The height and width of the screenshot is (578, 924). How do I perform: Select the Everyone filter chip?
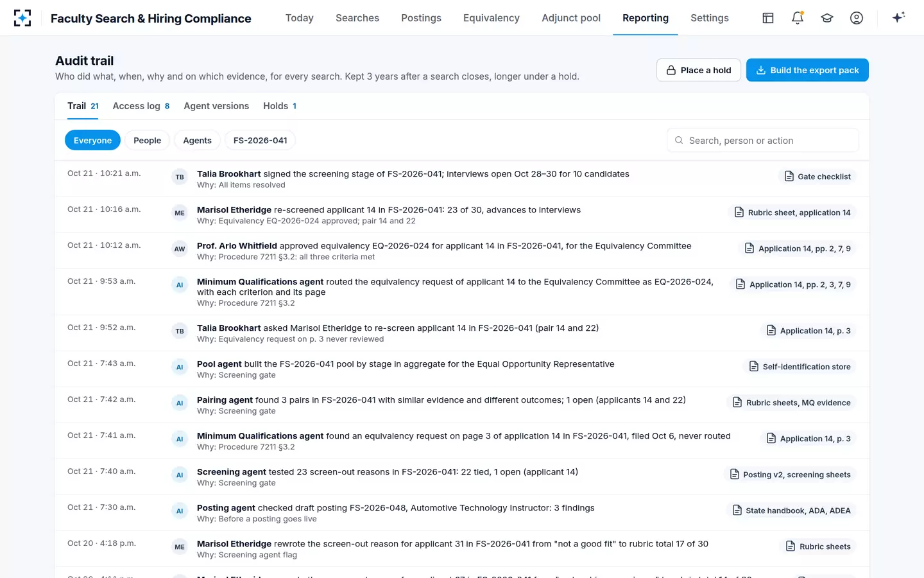[x=92, y=140]
